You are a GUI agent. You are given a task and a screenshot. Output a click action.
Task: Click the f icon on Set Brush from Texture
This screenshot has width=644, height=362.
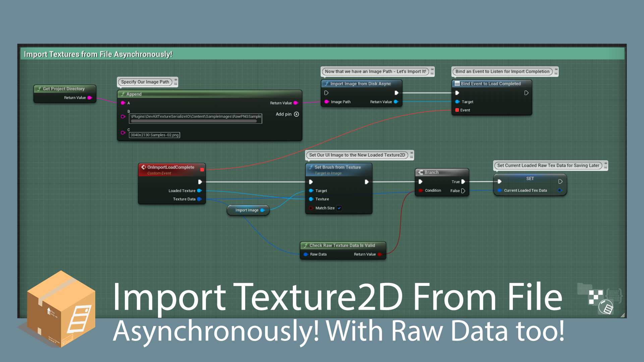pos(311,167)
